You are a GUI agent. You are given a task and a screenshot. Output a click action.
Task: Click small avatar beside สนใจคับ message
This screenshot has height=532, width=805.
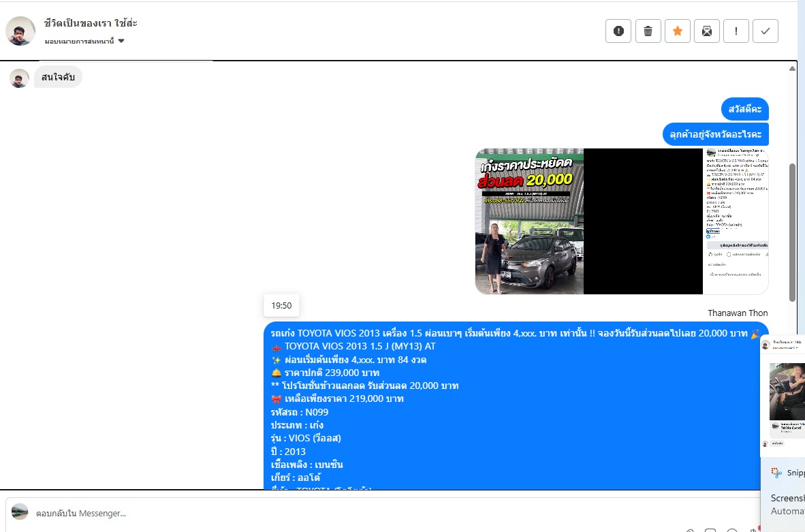tap(20, 78)
